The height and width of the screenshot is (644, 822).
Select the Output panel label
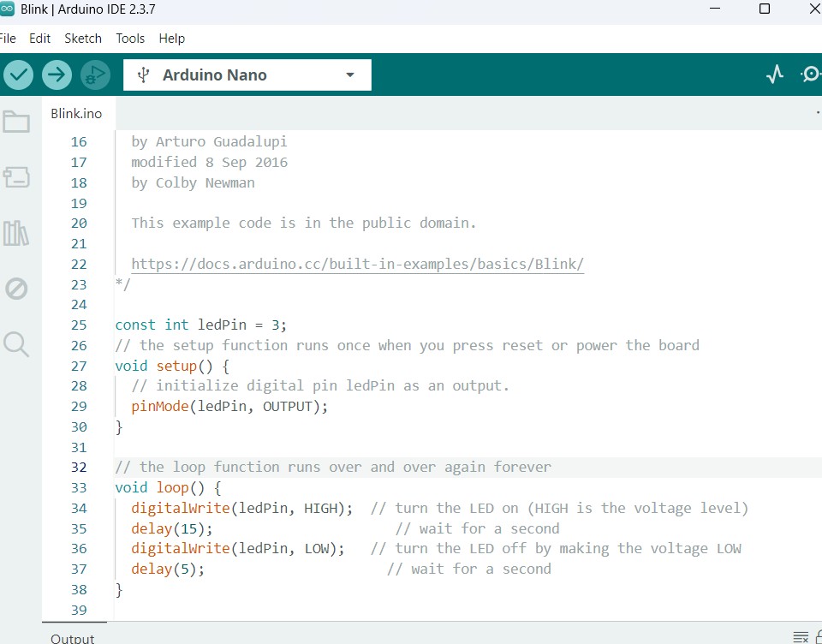click(x=73, y=637)
